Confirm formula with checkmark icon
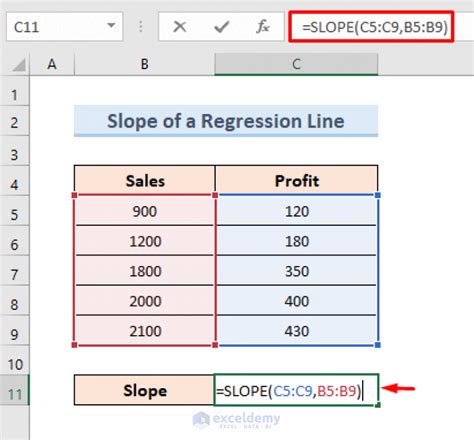Image resolution: width=474 pixels, height=440 pixels. 222,27
